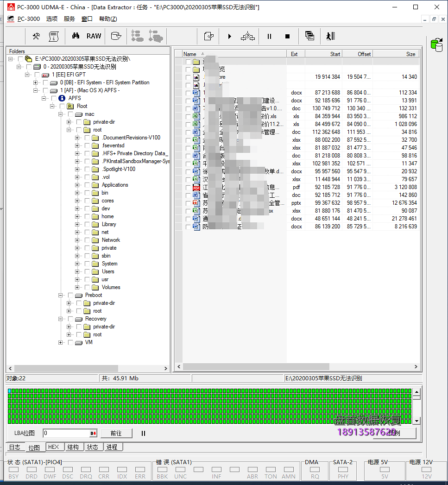Click the Root folder R icon
The image size is (448, 485).
click(70, 106)
